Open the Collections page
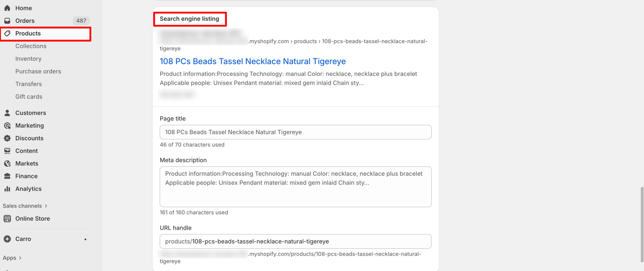644x271 pixels. pos(31,46)
